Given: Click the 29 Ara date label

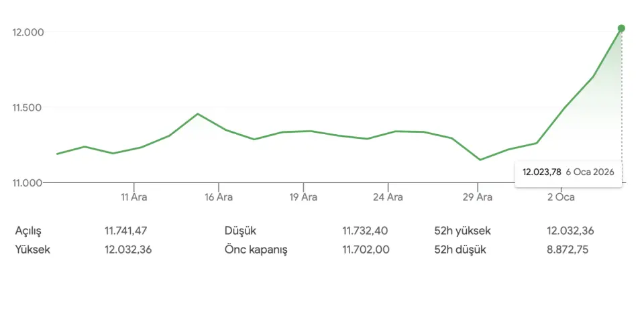Looking at the screenshot, I should (x=477, y=197).
